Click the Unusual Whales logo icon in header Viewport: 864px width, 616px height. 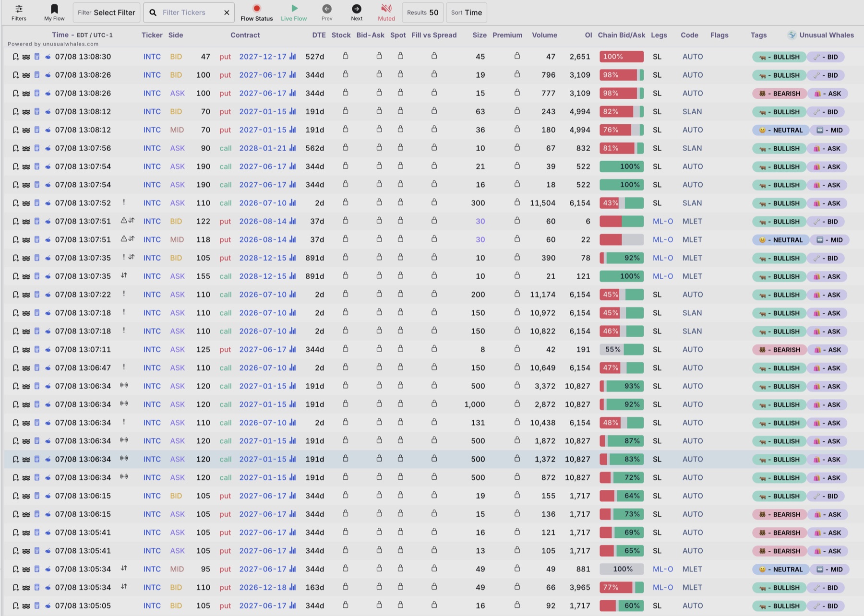pos(792,35)
